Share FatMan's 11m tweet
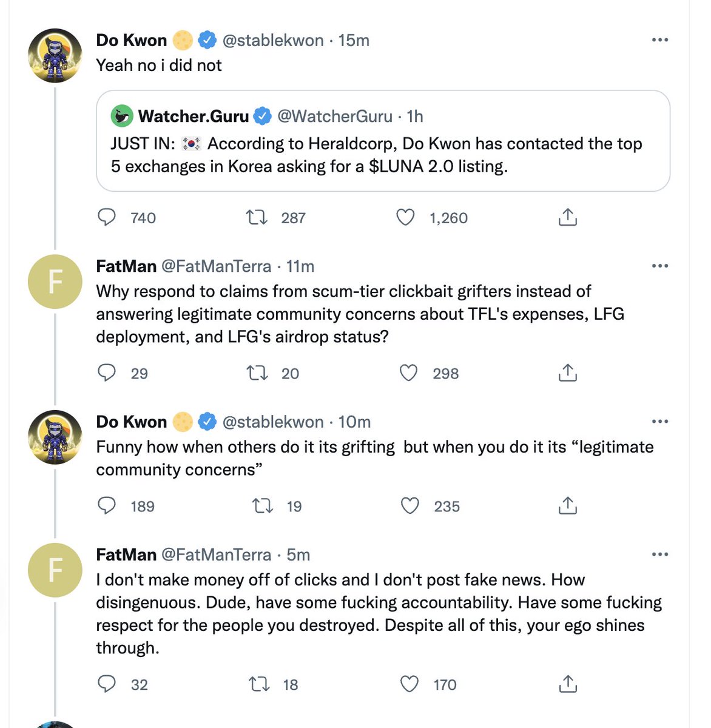 click(567, 372)
